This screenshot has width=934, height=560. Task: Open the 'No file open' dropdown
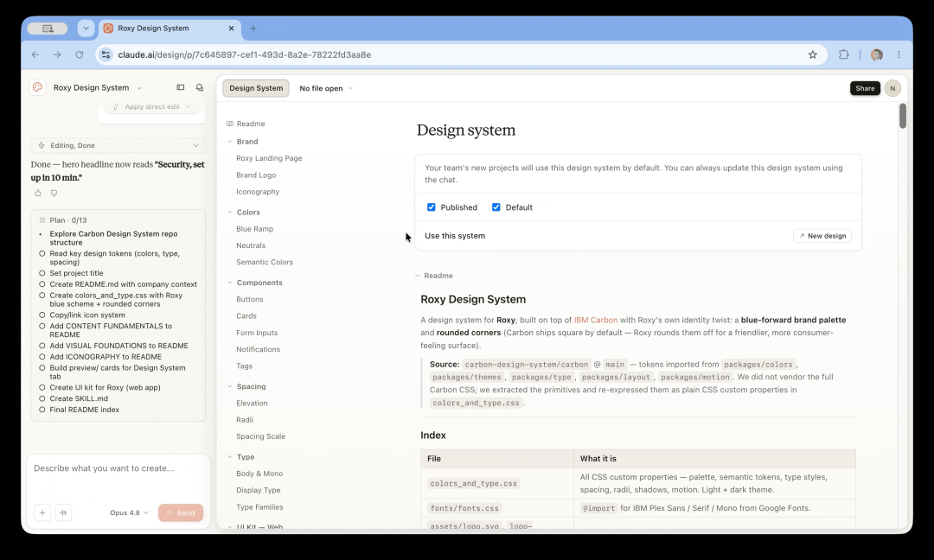[326, 88]
